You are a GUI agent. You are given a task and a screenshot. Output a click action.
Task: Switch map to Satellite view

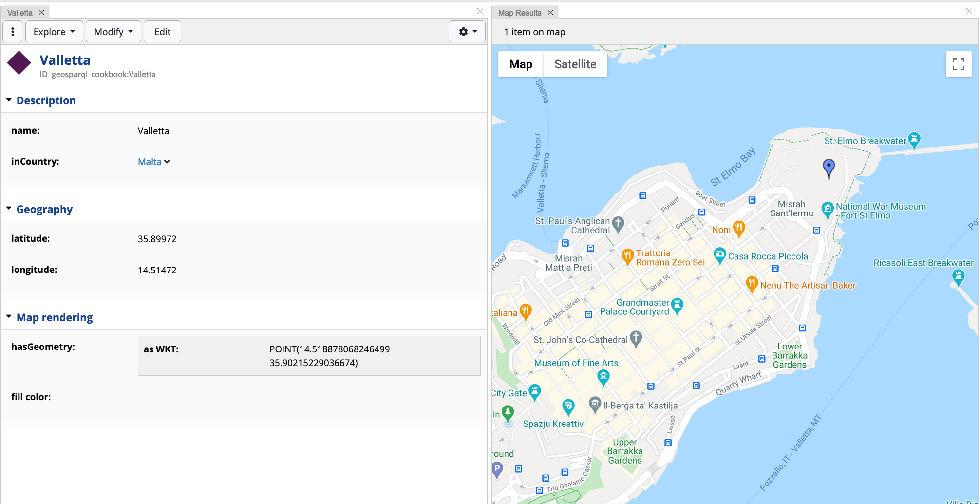pyautogui.click(x=575, y=64)
